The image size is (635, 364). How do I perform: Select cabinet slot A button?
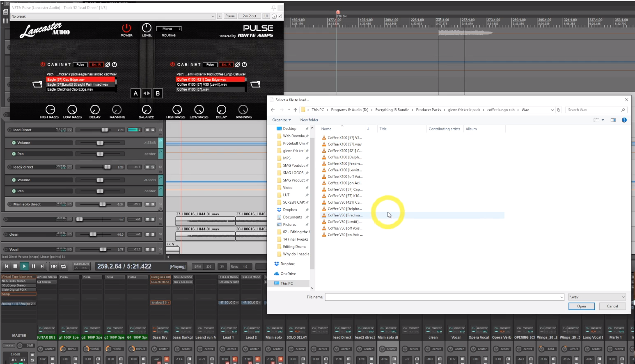point(135,93)
